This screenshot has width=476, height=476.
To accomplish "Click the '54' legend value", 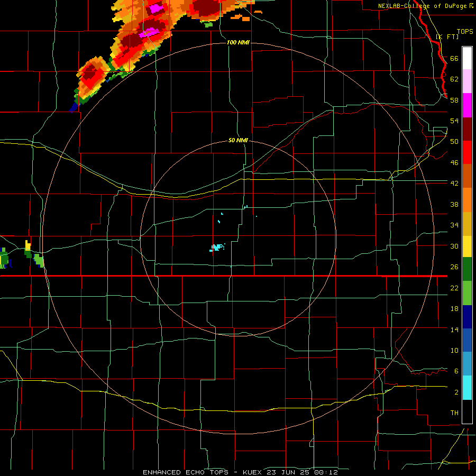I will [x=454, y=121].
